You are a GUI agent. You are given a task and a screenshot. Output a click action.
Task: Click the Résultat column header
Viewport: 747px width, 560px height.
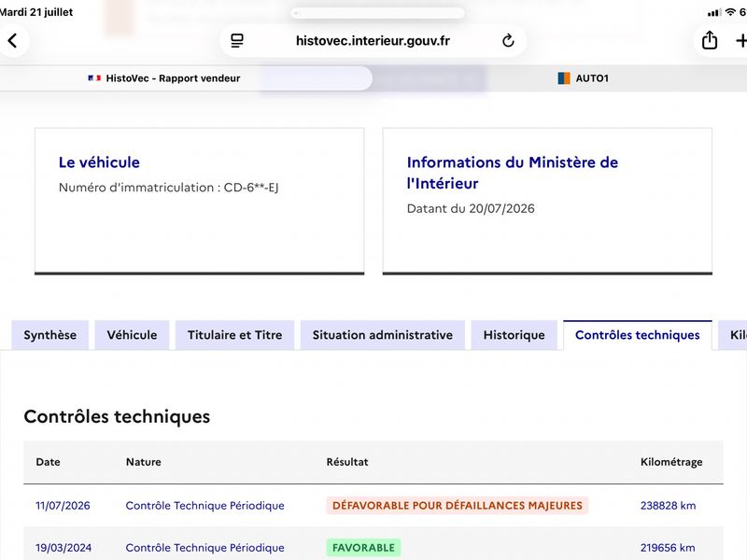(347, 462)
